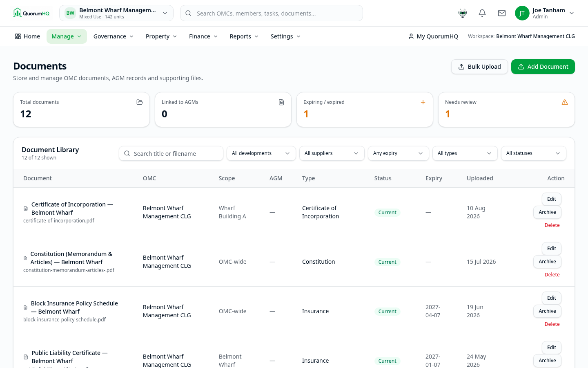Click the Uploaded column header
588x368 pixels.
coord(480,178)
